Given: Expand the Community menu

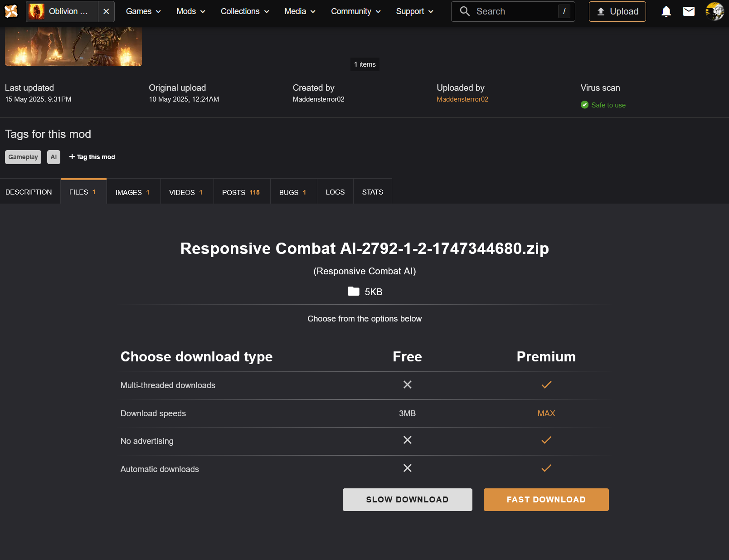Looking at the screenshot, I should 356,11.
